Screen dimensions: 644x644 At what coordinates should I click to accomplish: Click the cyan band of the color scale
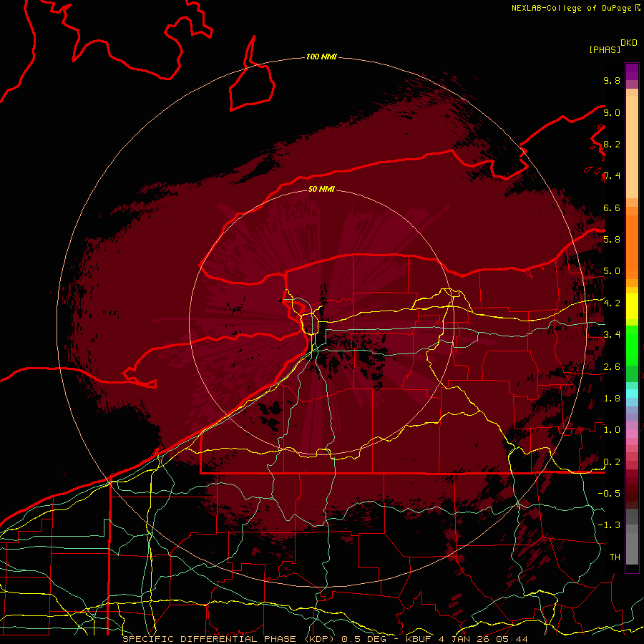coord(632,393)
